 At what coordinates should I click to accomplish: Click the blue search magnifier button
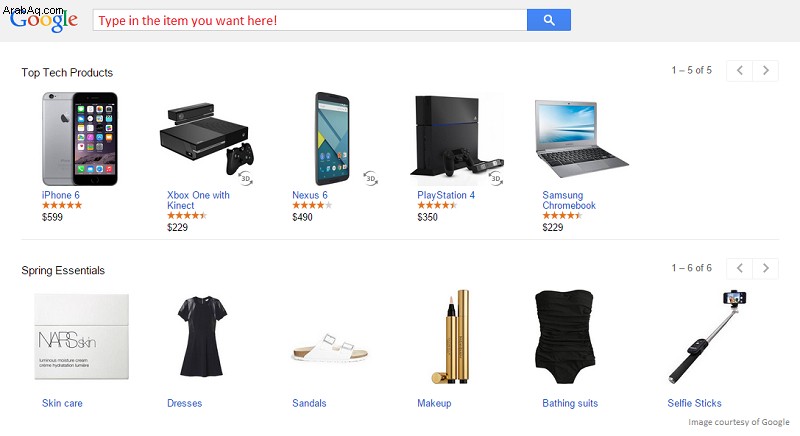point(548,20)
